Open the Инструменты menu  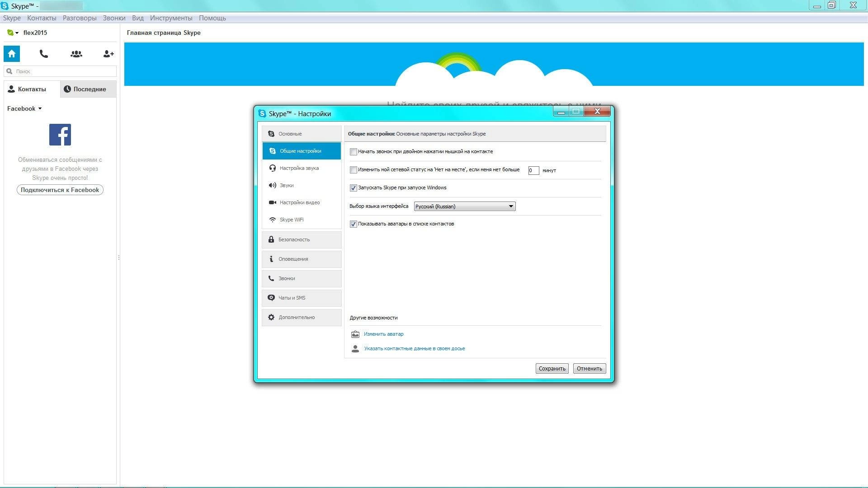171,18
